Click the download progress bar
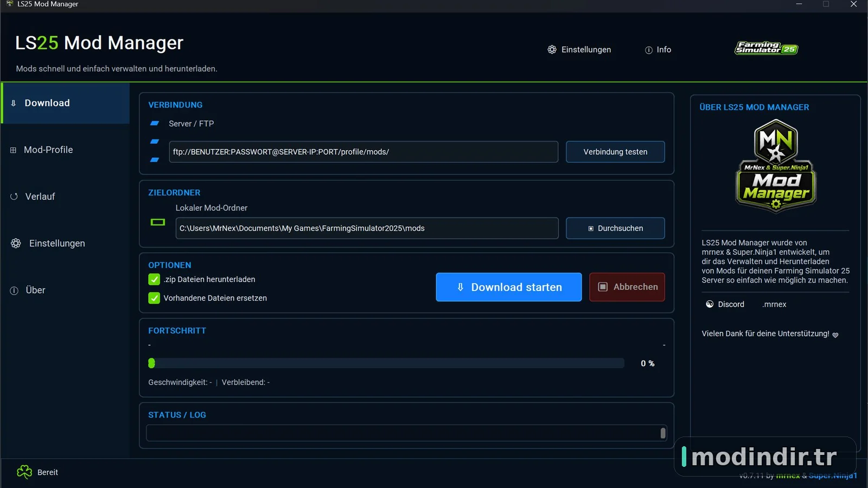Screen dimensions: 868x488 click(x=386, y=363)
